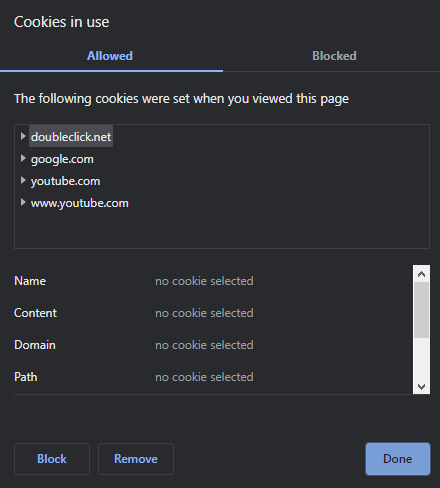Select the www.youtube.com entry
This screenshot has height=488, width=440.
80,203
